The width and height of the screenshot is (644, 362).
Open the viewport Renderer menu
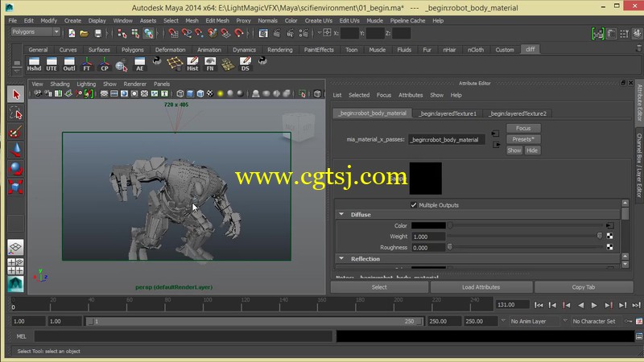(135, 84)
